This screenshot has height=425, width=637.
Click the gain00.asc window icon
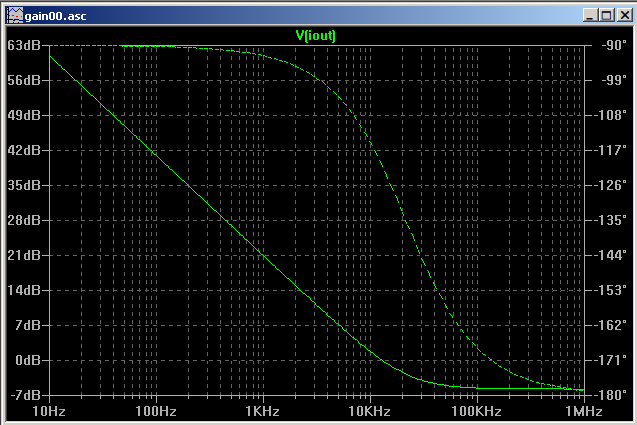tap(15, 15)
